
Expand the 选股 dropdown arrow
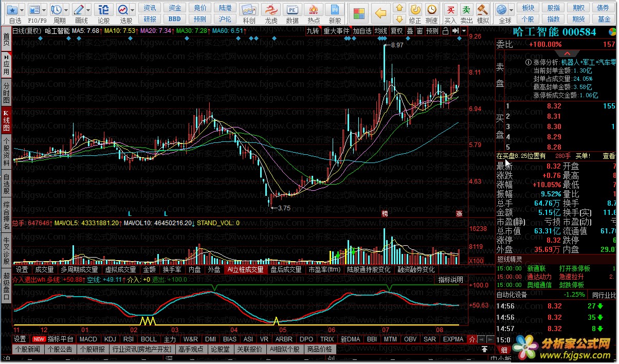pyautogui.click(x=133, y=9)
